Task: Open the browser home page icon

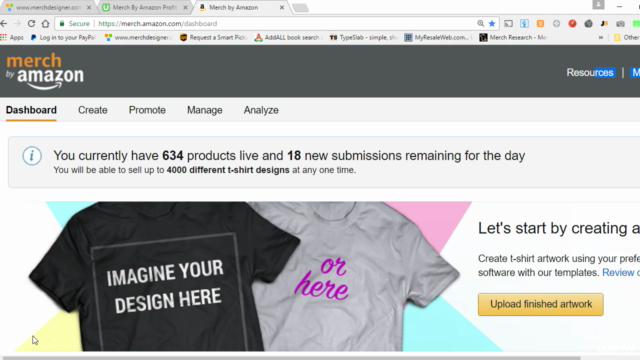Action: coord(45,24)
